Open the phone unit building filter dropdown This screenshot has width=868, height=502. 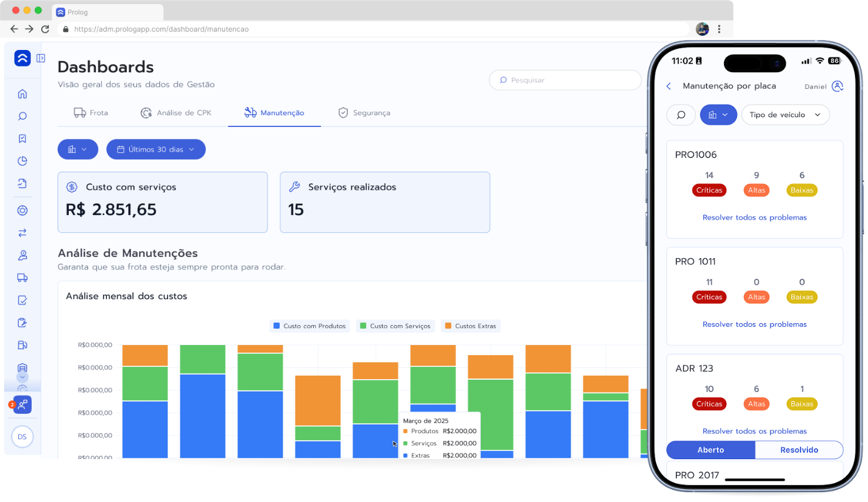pos(718,115)
